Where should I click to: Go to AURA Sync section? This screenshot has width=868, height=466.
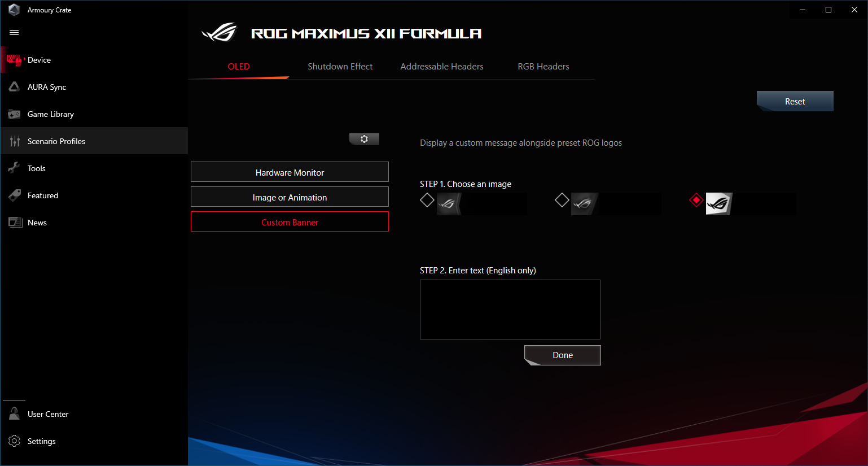pos(94,87)
